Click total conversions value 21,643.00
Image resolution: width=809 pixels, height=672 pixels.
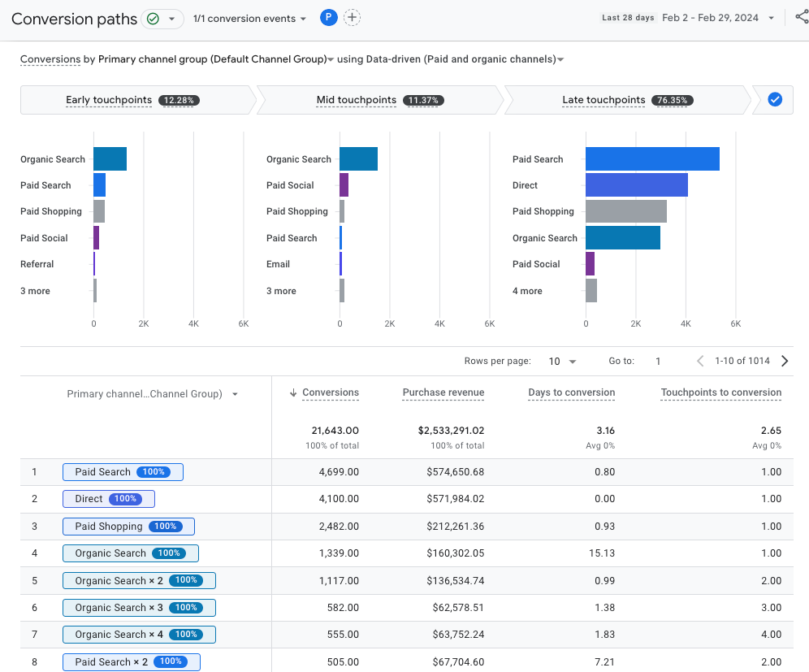pyautogui.click(x=335, y=431)
